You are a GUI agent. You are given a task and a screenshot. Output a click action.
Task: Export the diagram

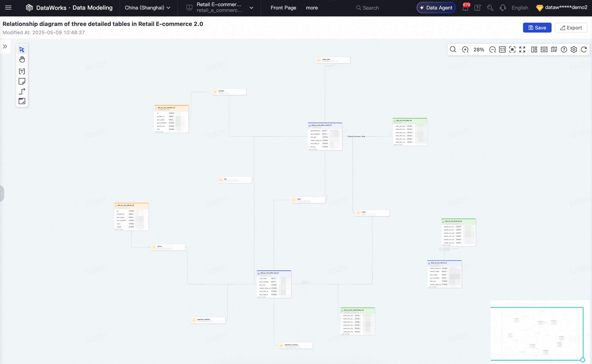tap(571, 28)
